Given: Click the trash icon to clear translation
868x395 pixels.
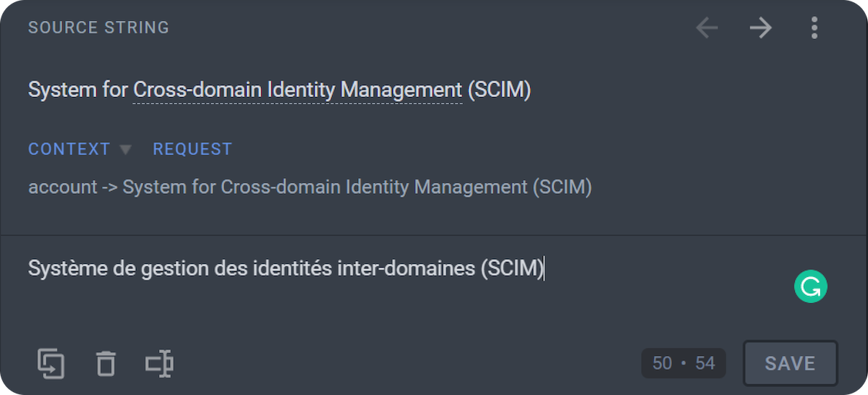Looking at the screenshot, I should 106,363.
